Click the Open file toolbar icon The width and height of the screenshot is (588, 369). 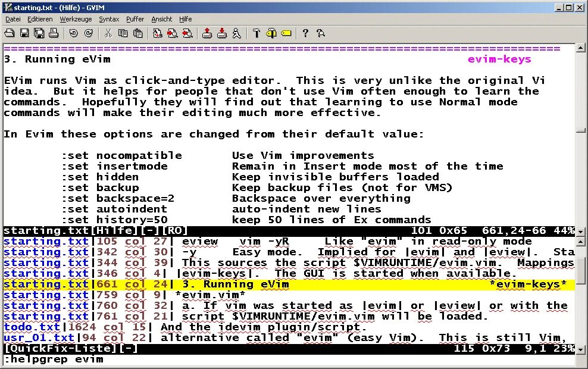tap(10, 33)
